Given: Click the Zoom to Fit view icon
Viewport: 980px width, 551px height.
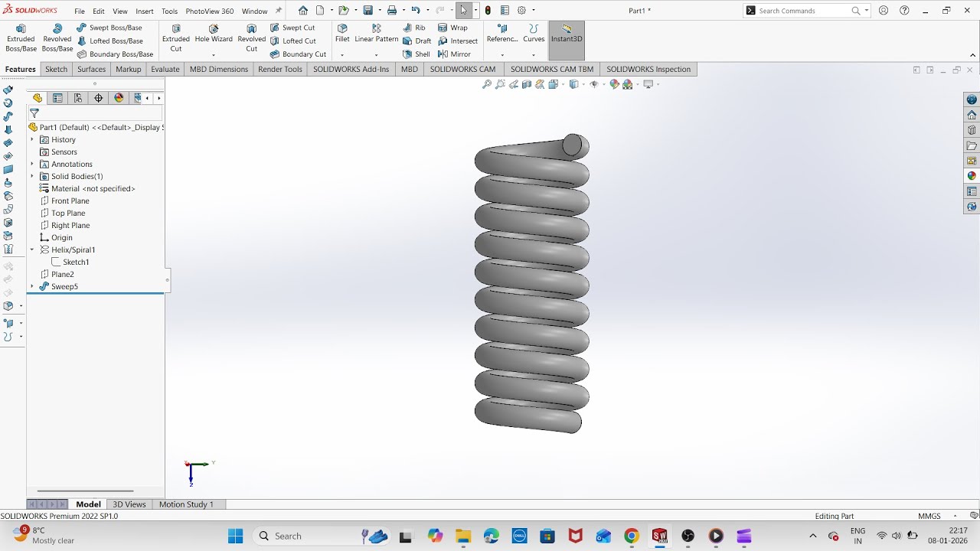Looking at the screenshot, I should tap(487, 84).
